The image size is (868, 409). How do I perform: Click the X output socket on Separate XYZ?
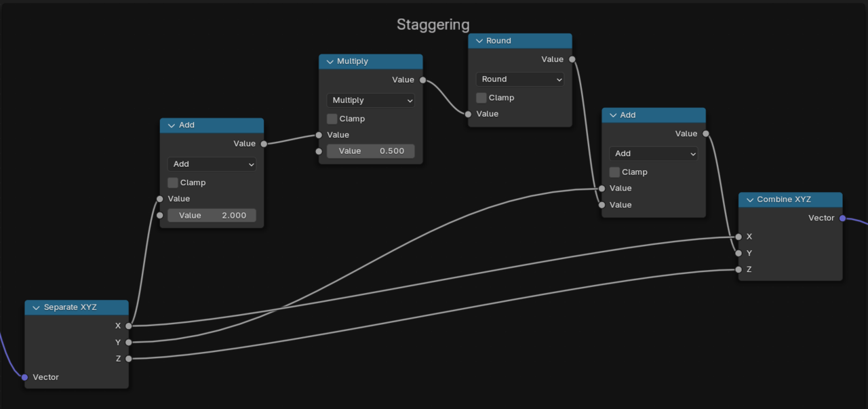point(128,326)
